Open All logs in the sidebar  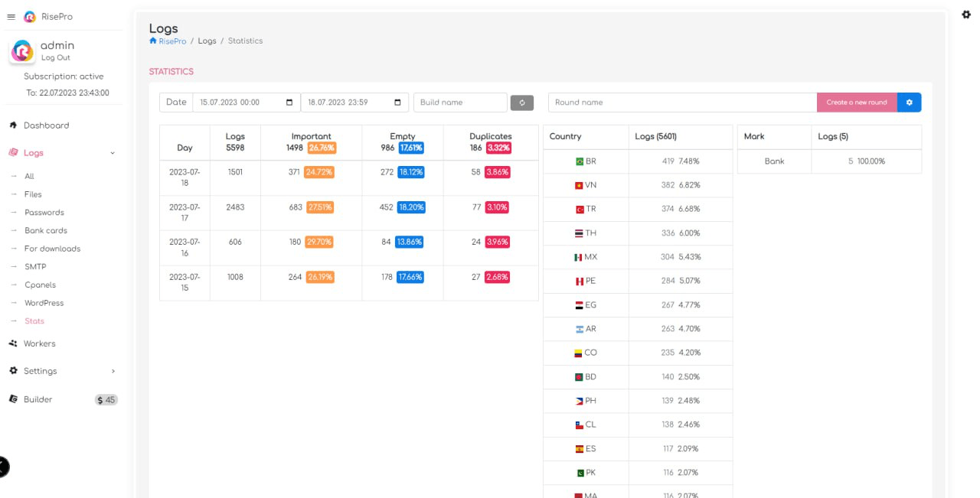29,176
